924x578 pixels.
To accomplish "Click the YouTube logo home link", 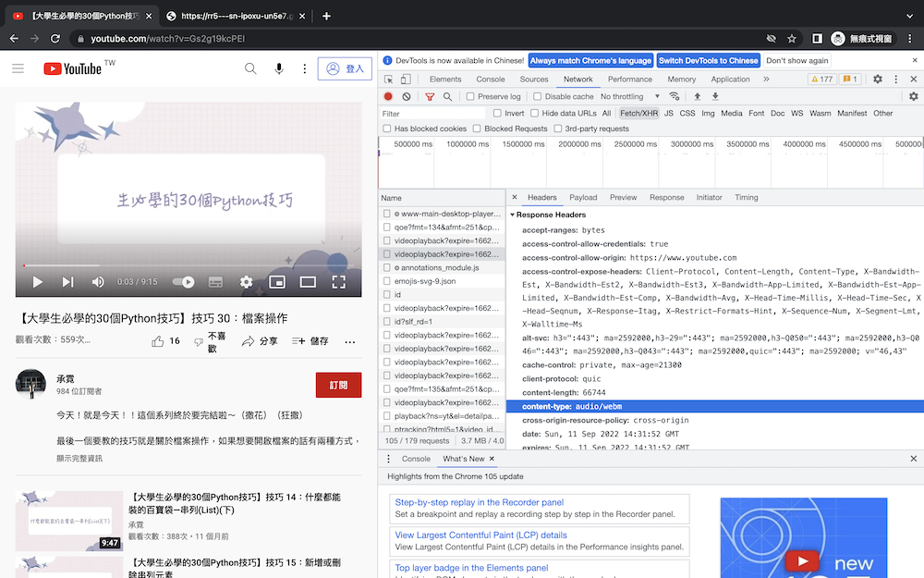I will 73,68.
